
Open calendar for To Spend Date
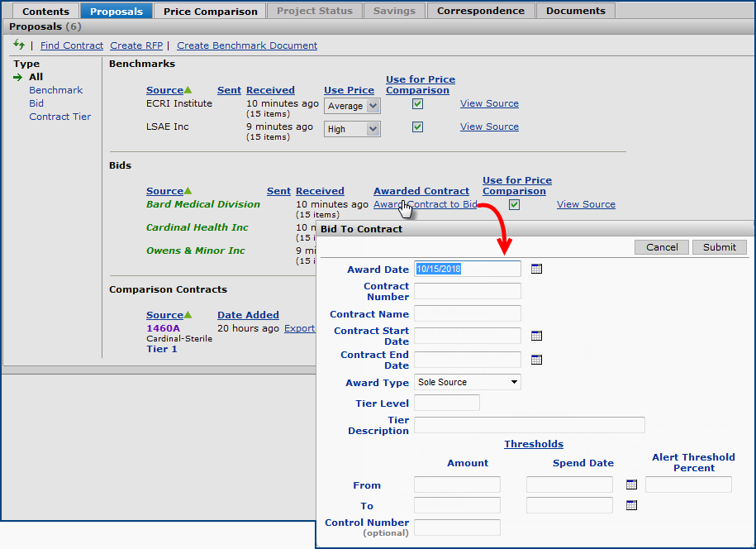pyautogui.click(x=631, y=505)
